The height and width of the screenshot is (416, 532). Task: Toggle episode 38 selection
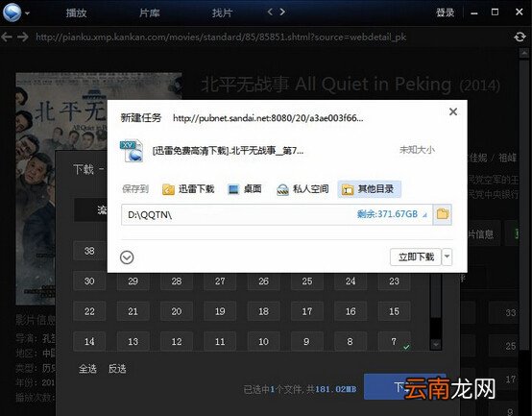(x=89, y=251)
